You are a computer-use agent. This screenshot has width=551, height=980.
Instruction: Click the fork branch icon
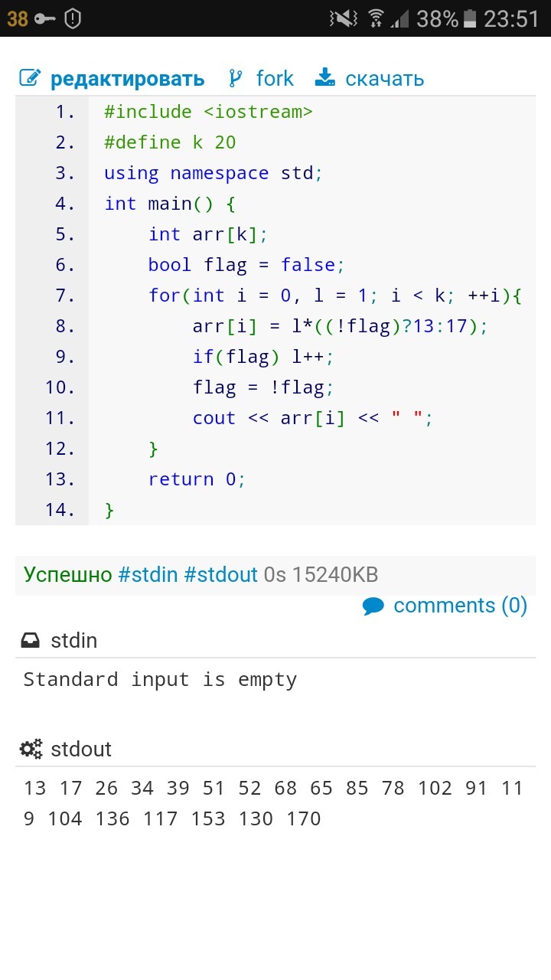coord(236,78)
